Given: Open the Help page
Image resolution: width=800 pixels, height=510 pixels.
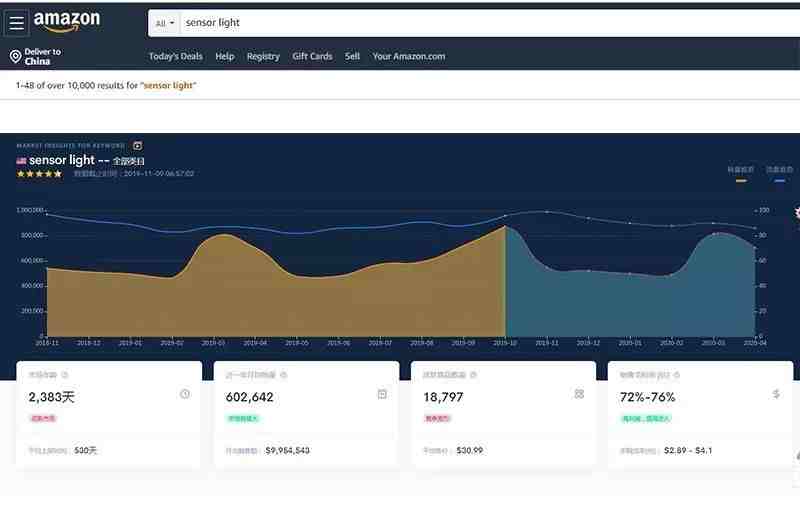Looking at the screenshot, I should tap(224, 57).
